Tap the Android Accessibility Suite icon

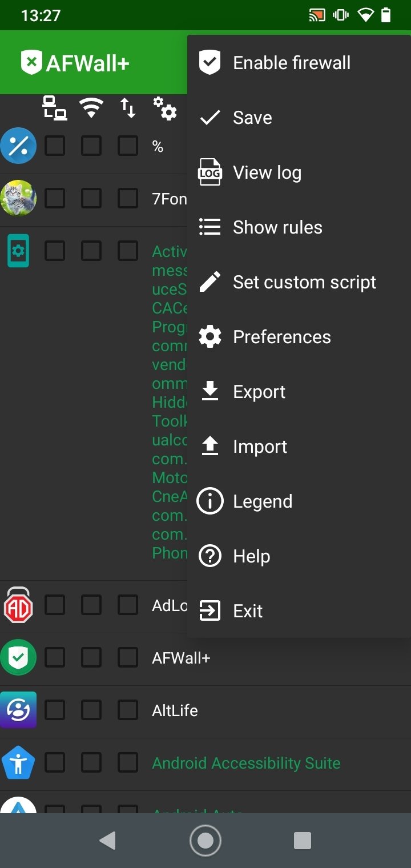click(x=18, y=762)
